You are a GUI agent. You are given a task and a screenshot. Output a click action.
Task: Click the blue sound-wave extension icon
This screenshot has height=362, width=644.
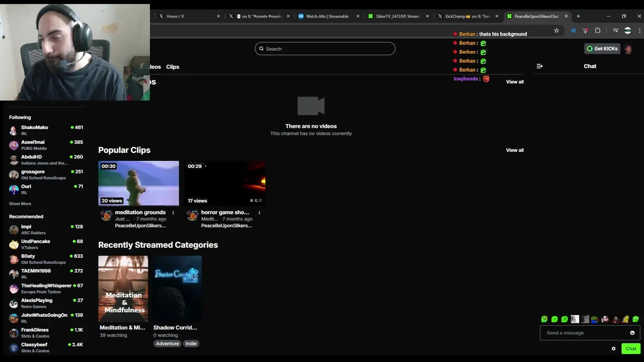pyautogui.click(x=573, y=31)
